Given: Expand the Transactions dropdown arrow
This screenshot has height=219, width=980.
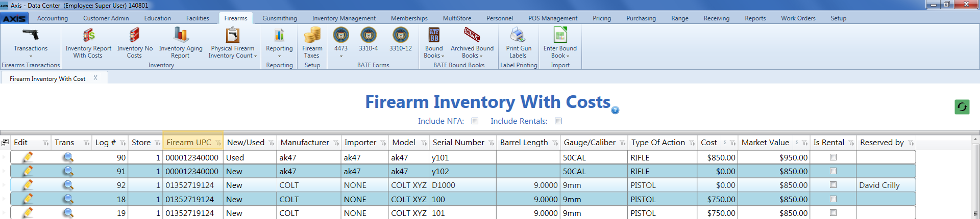Looking at the screenshot, I should tap(31, 56).
